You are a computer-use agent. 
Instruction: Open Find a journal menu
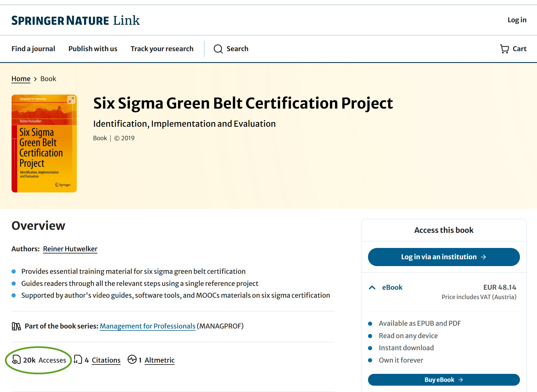[x=33, y=49]
